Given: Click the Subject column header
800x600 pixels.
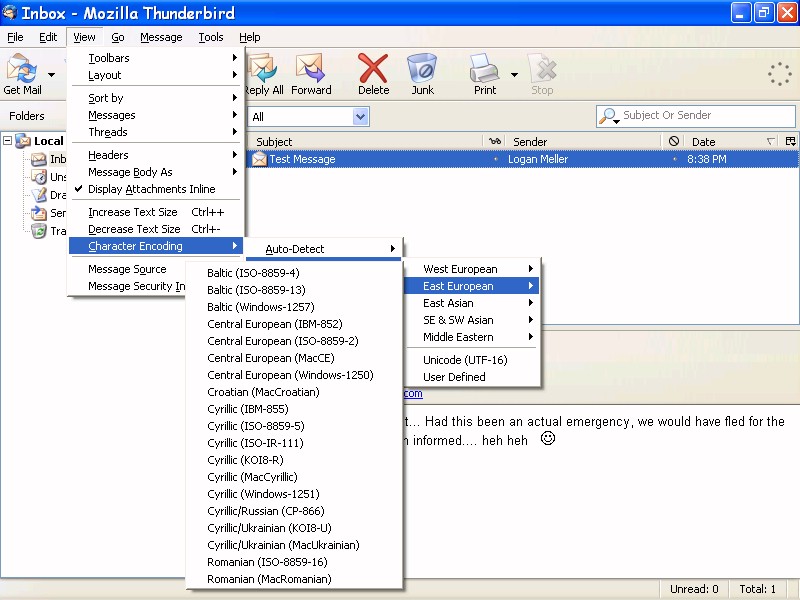Looking at the screenshot, I should click(x=364, y=142).
